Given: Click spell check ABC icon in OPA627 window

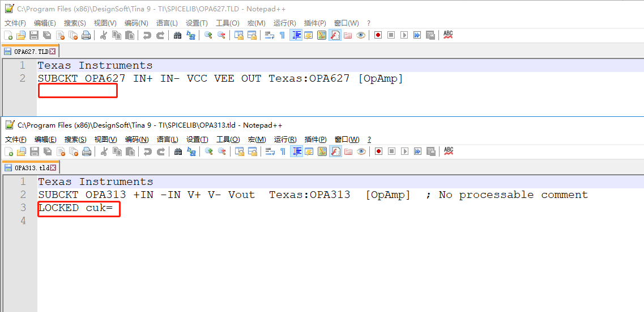Looking at the screenshot, I should click(448, 35).
